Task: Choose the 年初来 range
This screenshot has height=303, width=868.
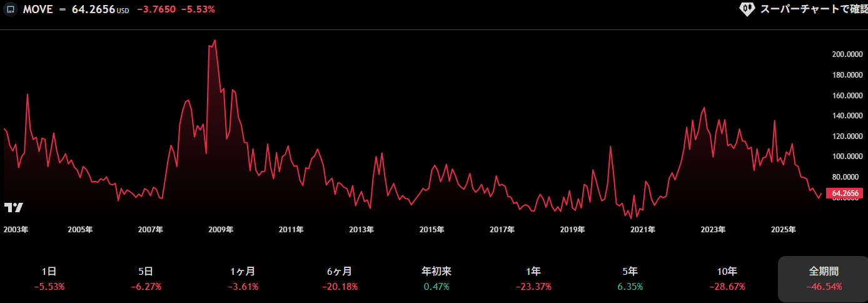Action: click(x=437, y=279)
